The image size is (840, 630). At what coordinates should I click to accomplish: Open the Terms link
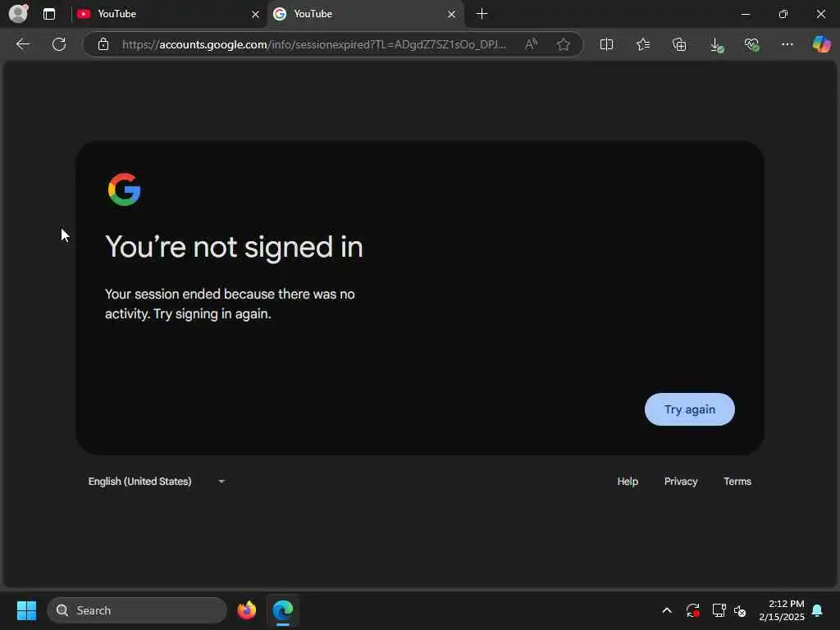coord(737,481)
